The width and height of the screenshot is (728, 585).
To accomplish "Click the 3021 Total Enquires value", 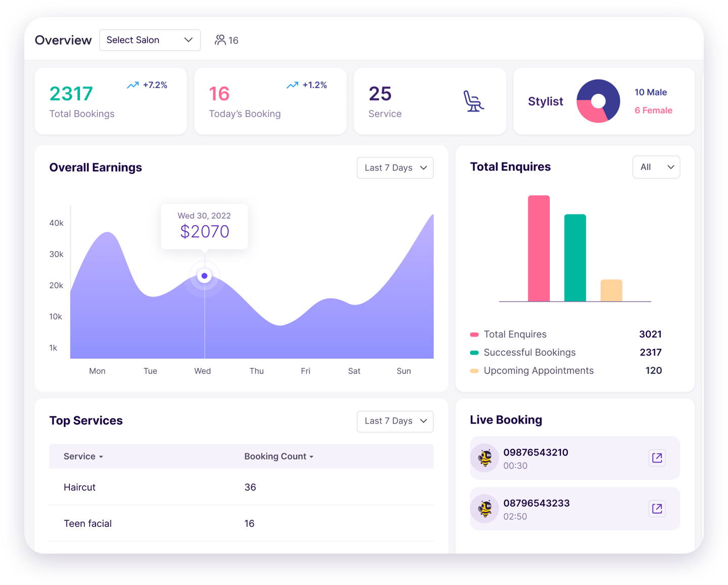I will point(651,334).
